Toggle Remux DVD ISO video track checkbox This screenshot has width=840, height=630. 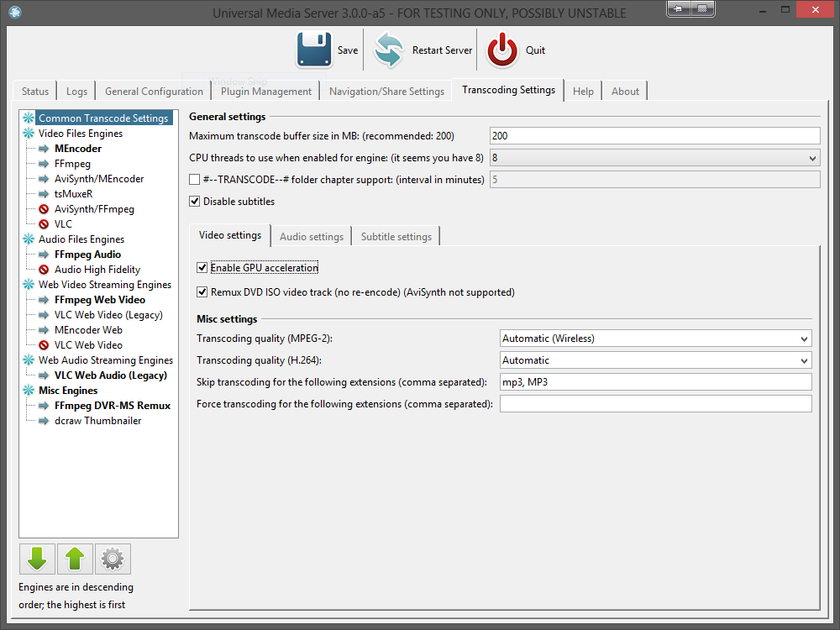click(202, 292)
